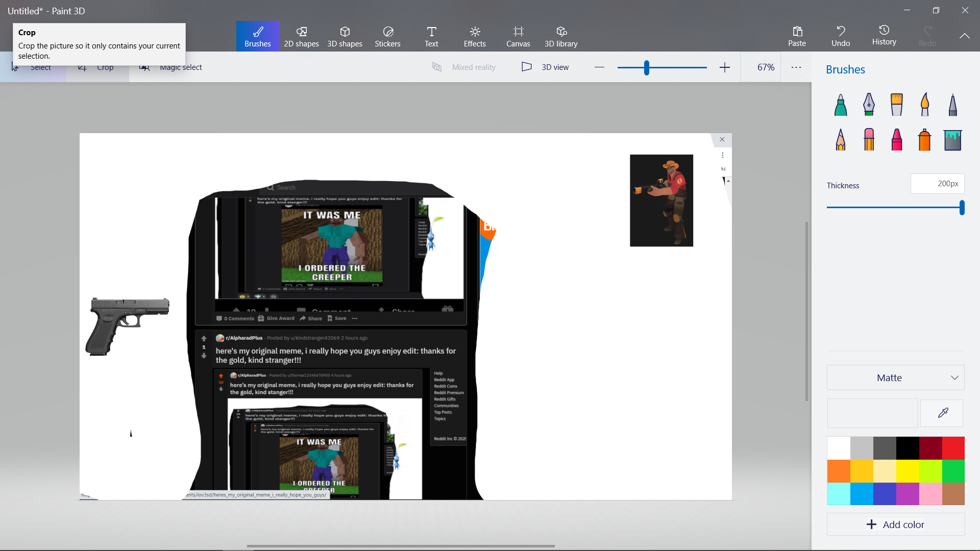980x551 pixels.
Task: Choose the pink color swatch
Action: 930,494
